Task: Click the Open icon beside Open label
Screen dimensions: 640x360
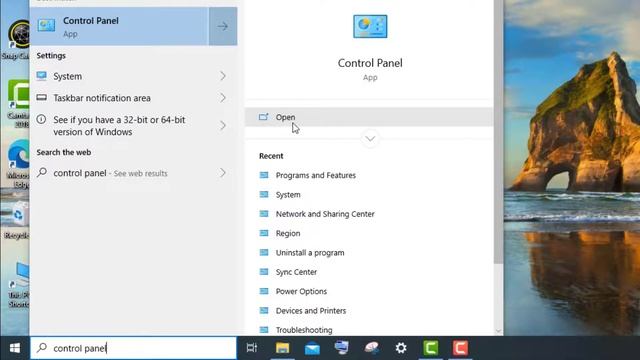Action: coord(264,117)
